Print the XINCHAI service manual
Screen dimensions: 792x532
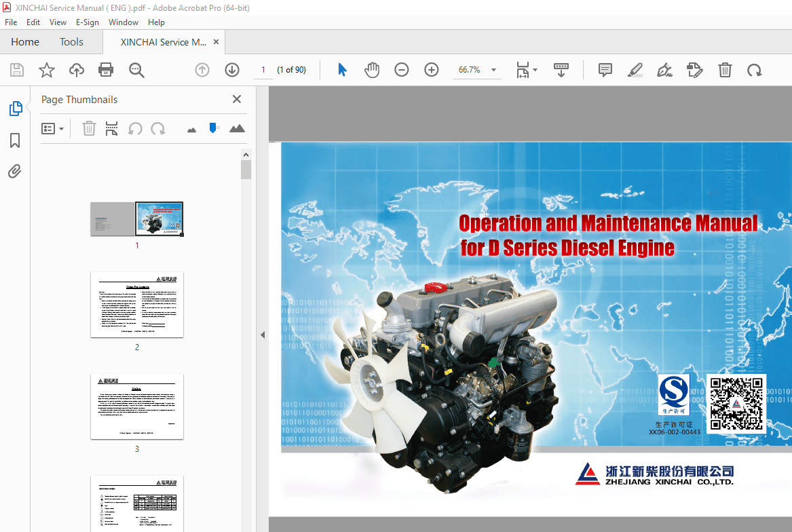(x=106, y=69)
